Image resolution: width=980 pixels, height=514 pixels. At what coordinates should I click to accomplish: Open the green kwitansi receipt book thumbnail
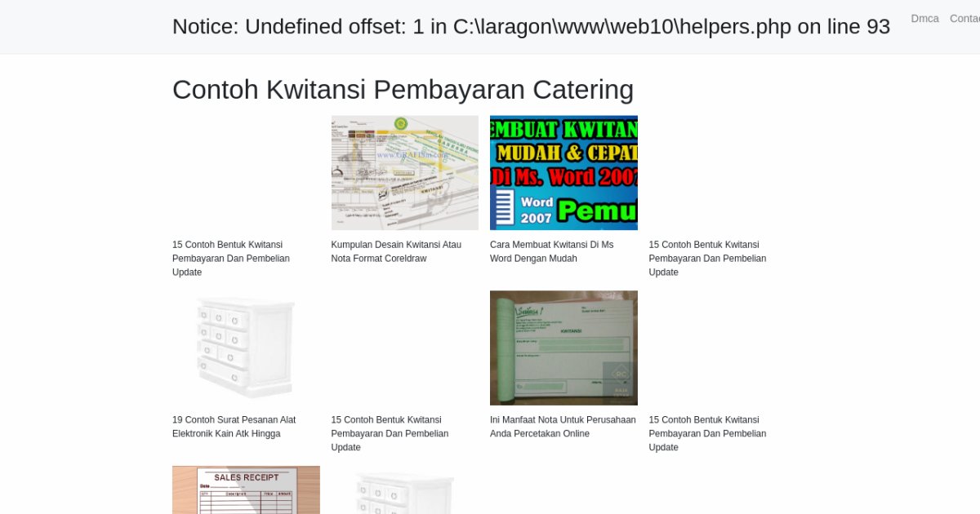click(x=563, y=348)
